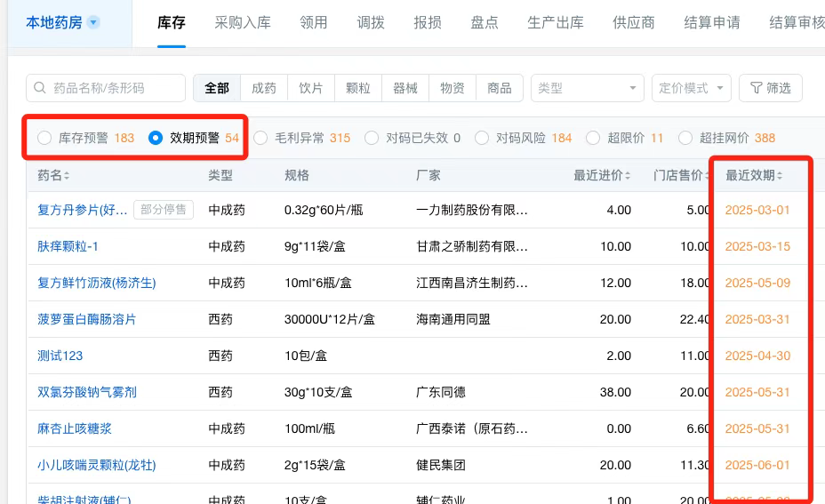The width and height of the screenshot is (825, 504).
Task: Select the 对码风险 radio option
Action: click(482, 138)
